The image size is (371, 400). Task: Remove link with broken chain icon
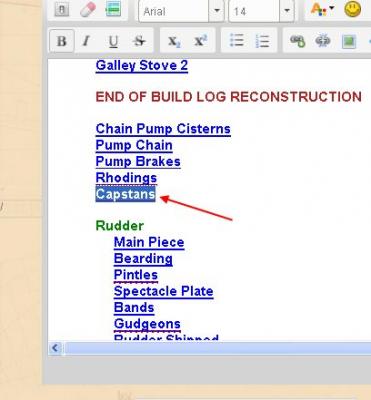[x=323, y=41]
